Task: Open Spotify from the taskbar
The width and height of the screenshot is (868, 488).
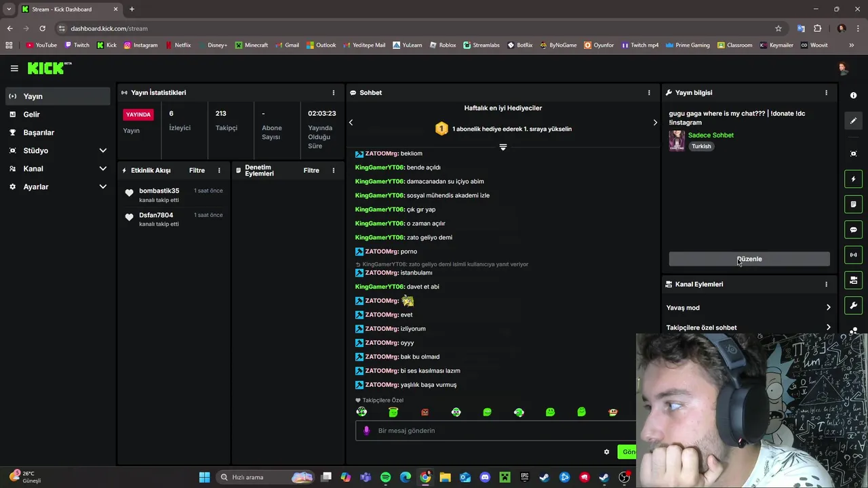Action: pos(386,477)
